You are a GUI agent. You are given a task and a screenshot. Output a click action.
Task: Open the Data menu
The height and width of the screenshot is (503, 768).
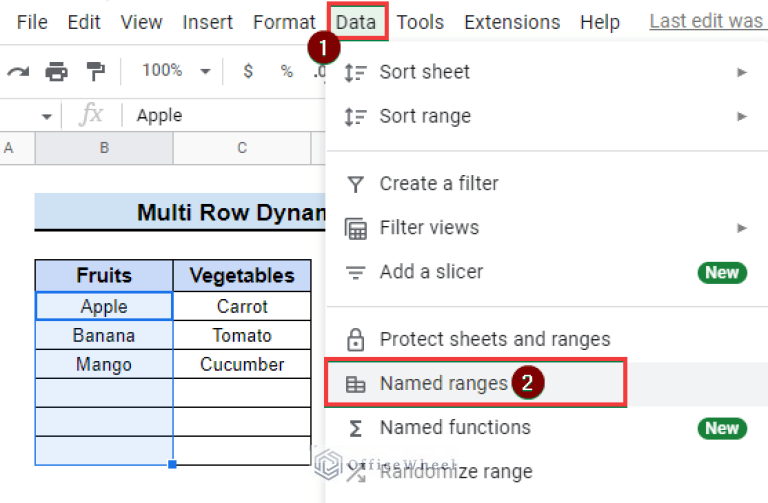(357, 21)
